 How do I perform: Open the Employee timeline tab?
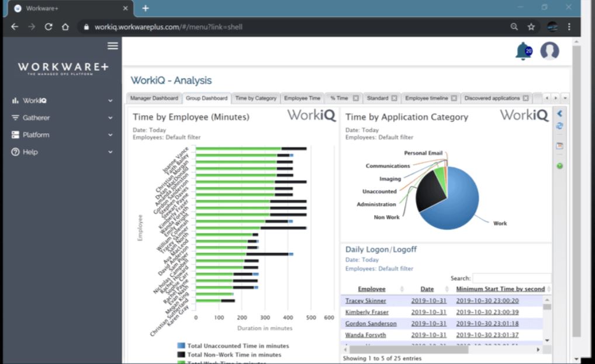coord(427,98)
